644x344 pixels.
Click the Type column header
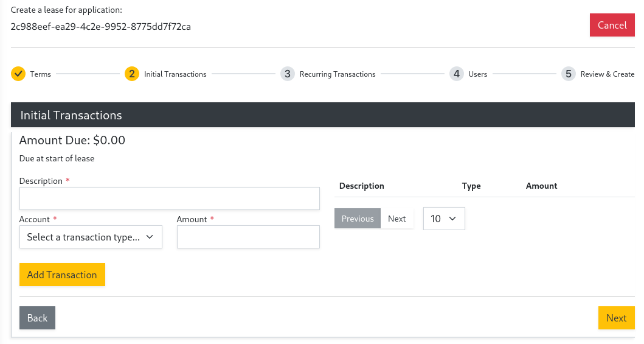click(x=471, y=186)
